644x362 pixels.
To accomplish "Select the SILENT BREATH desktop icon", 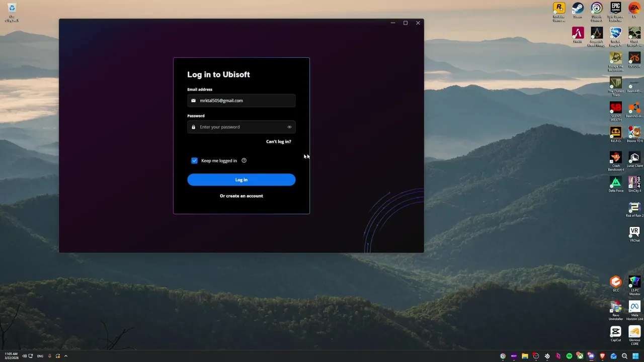I will (615, 112).
